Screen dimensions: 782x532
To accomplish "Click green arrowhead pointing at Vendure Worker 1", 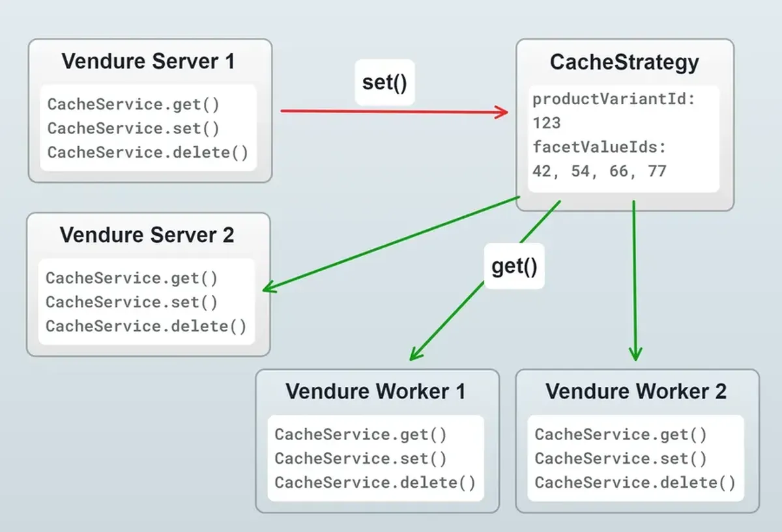I will point(416,353).
